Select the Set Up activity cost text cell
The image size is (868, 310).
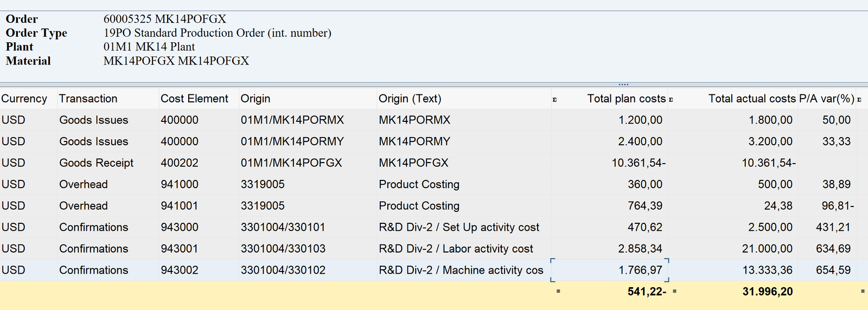coord(459,227)
